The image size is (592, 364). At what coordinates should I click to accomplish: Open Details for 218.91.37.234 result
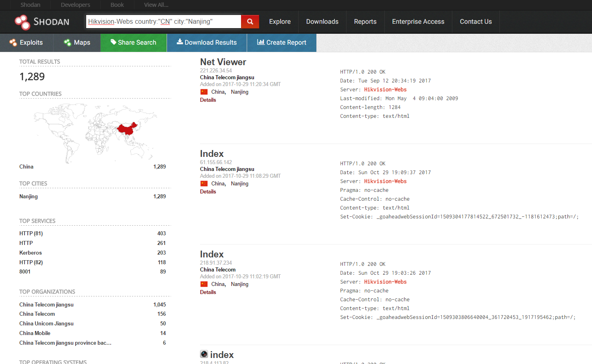tap(208, 292)
